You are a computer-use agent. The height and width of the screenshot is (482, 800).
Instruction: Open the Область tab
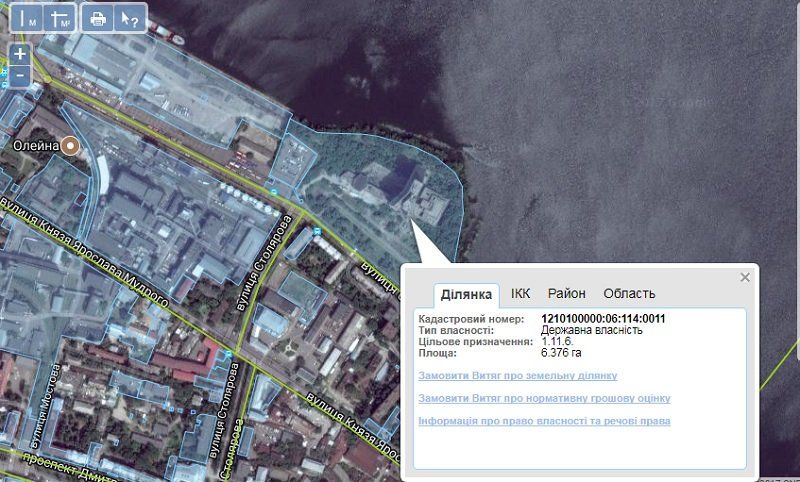629,293
